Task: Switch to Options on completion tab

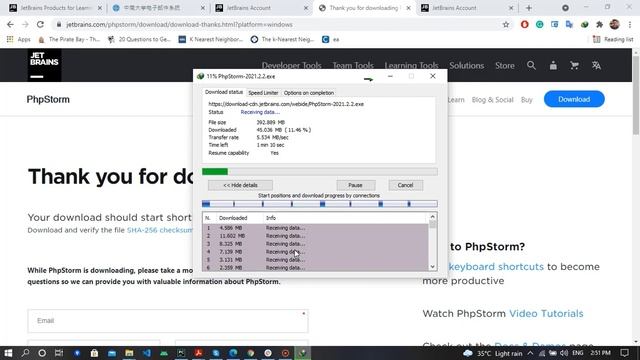Action: coord(309,93)
